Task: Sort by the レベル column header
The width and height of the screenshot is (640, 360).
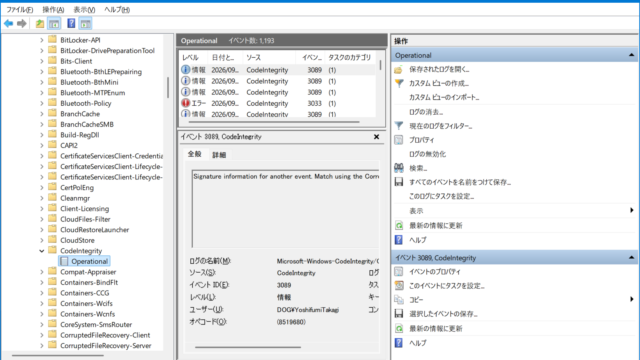Action: (x=194, y=58)
